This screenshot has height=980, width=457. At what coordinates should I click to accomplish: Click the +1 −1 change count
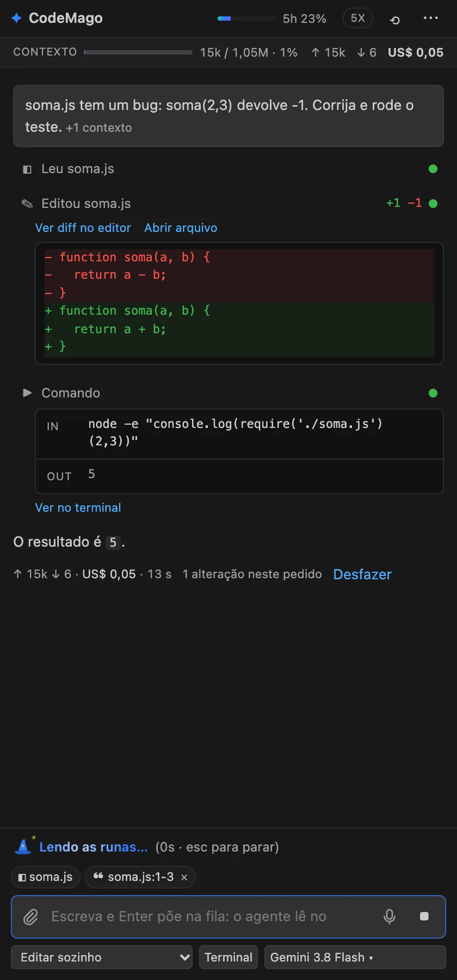[x=404, y=203]
